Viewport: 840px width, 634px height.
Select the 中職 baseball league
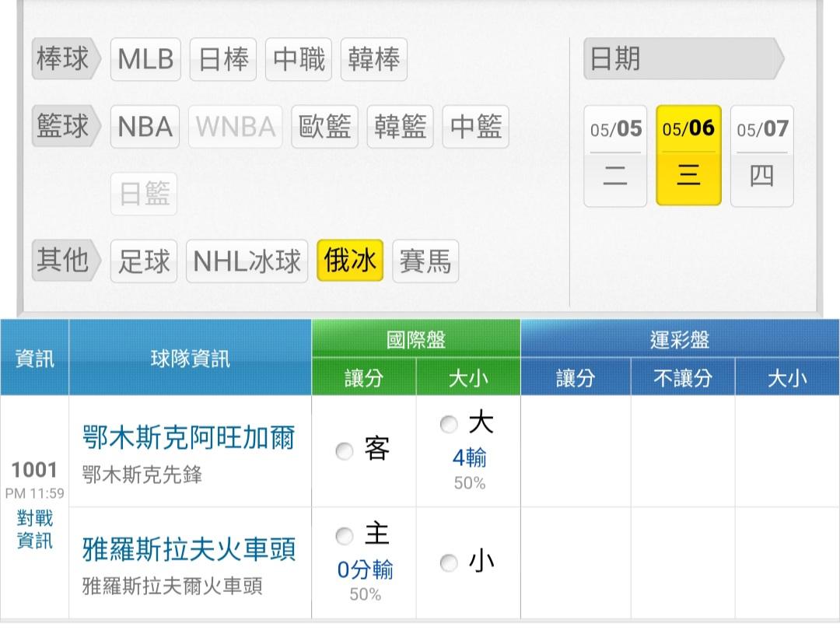299,59
